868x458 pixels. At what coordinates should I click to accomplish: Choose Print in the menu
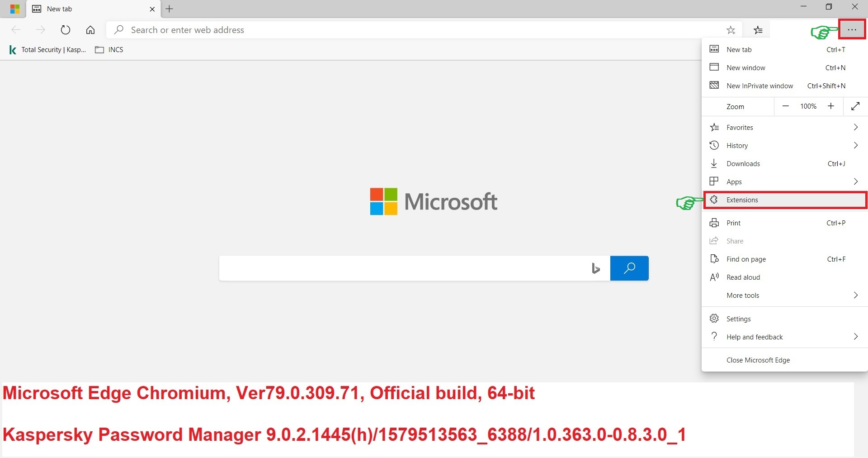784,223
